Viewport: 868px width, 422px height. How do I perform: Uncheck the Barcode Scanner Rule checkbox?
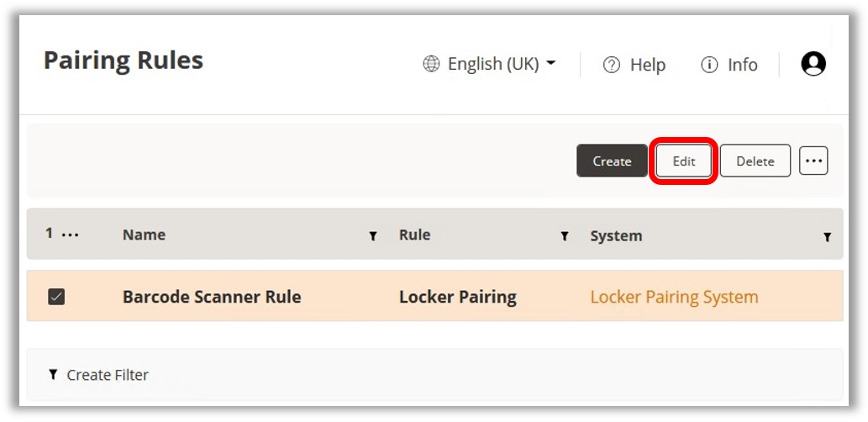point(56,297)
